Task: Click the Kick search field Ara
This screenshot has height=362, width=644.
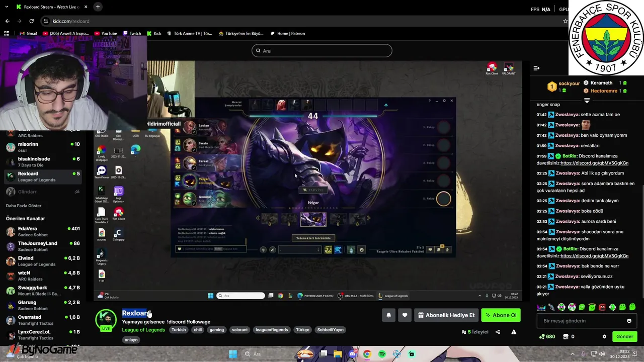Action: click(x=322, y=51)
